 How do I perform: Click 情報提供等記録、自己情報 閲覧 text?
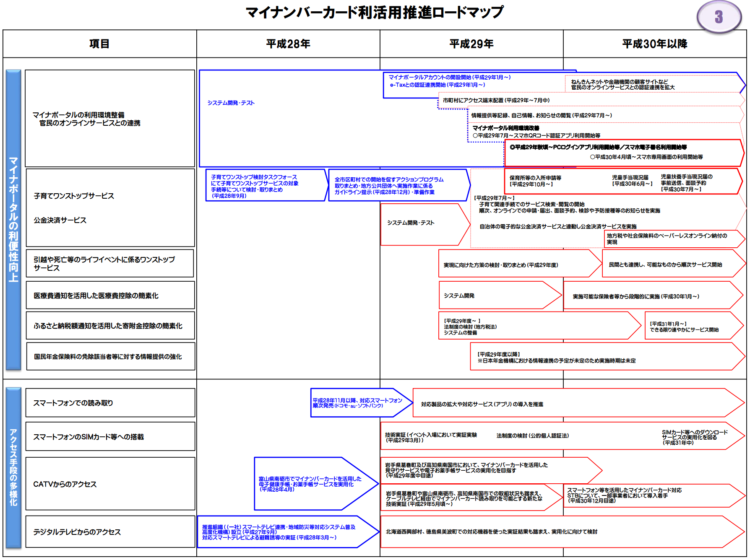[x=542, y=115]
